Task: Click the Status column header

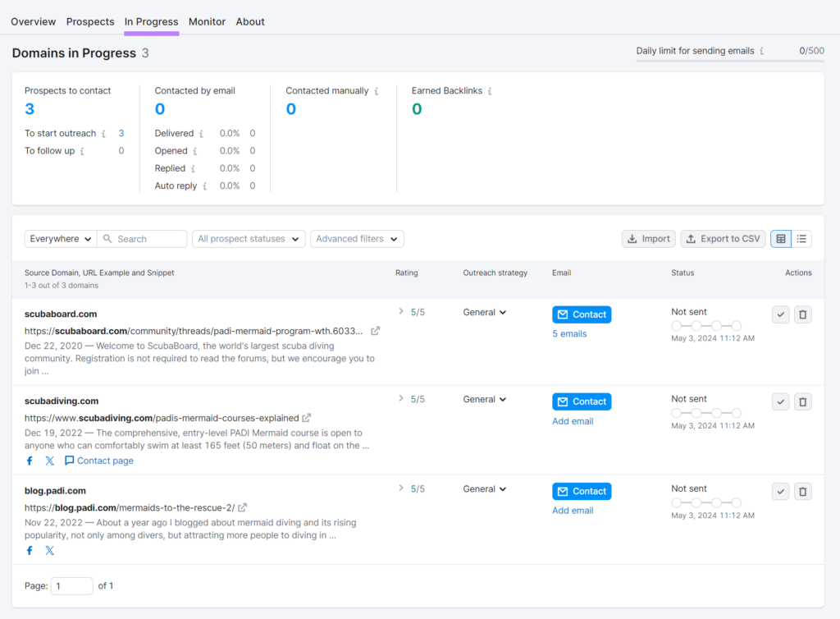Action: click(682, 273)
